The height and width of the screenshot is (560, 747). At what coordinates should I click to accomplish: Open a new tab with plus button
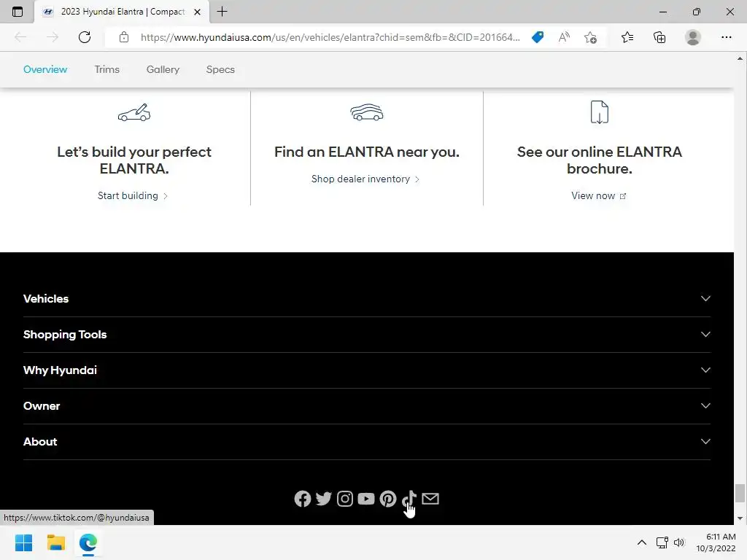222,12
